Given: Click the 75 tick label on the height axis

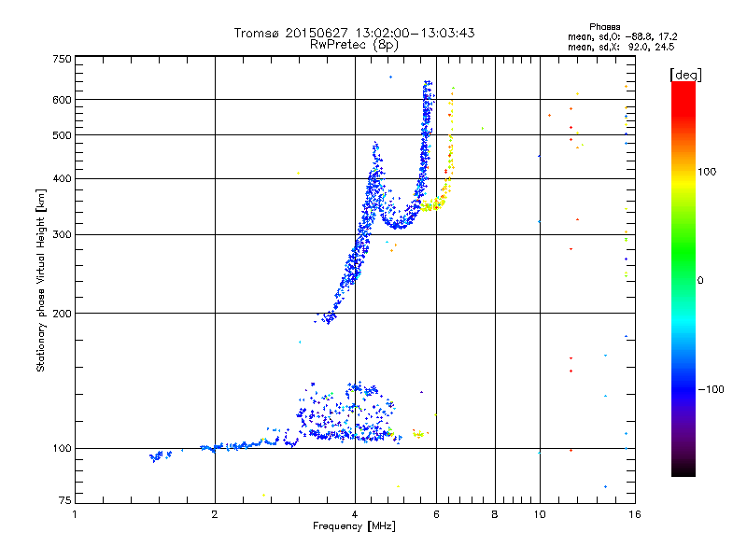Looking at the screenshot, I should tap(65, 500).
